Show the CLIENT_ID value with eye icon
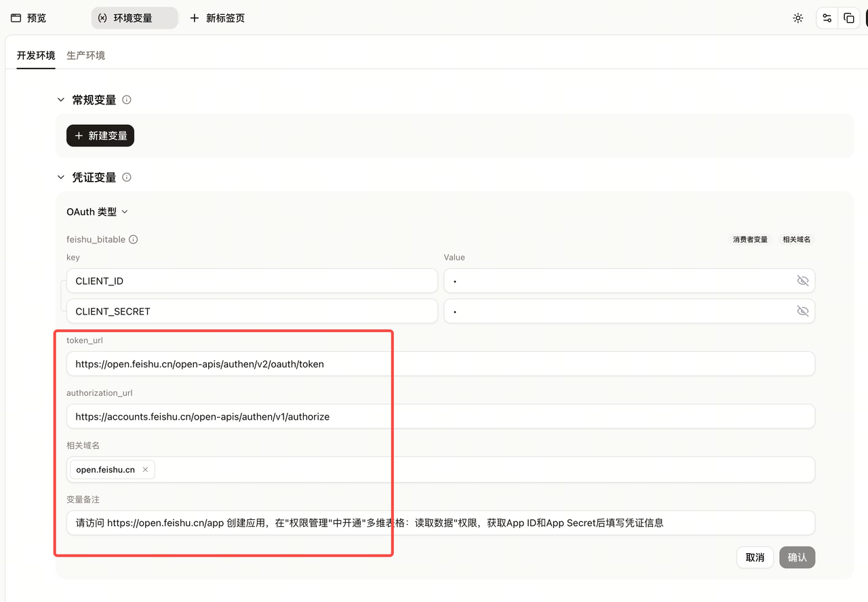This screenshot has height=602, width=868. click(x=803, y=281)
